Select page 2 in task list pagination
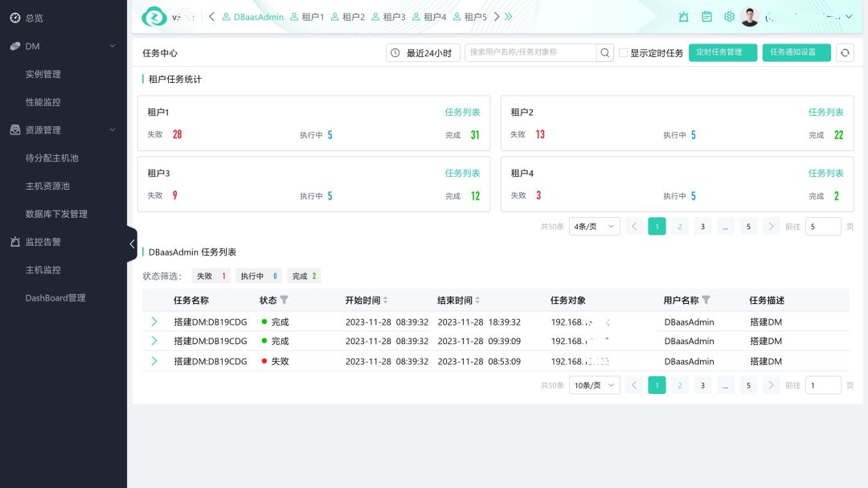The image size is (868, 488). pyautogui.click(x=680, y=385)
